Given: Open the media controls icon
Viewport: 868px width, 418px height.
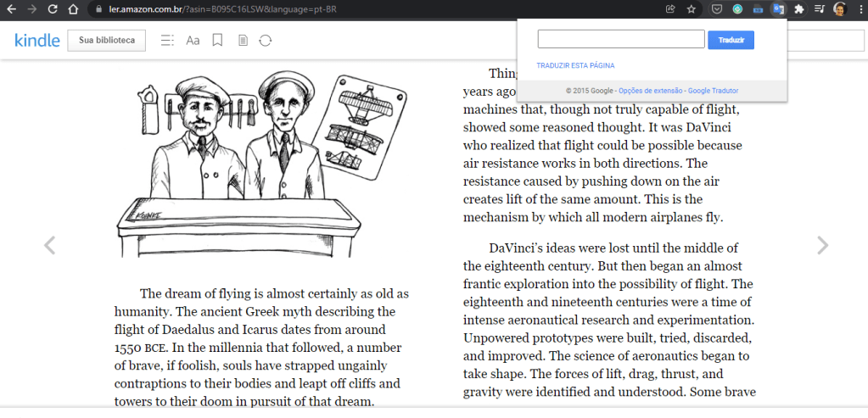Looking at the screenshot, I should (x=819, y=9).
